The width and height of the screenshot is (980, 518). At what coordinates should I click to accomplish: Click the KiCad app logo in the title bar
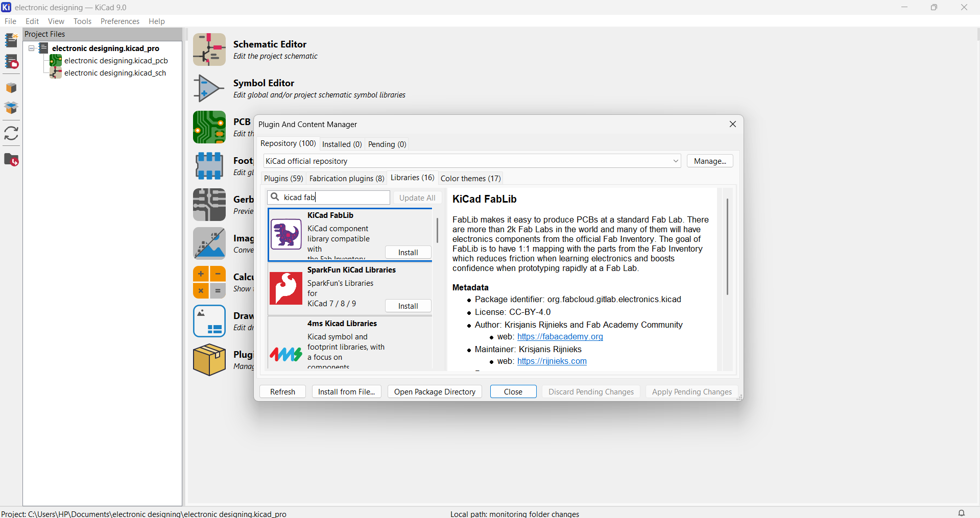click(x=7, y=7)
